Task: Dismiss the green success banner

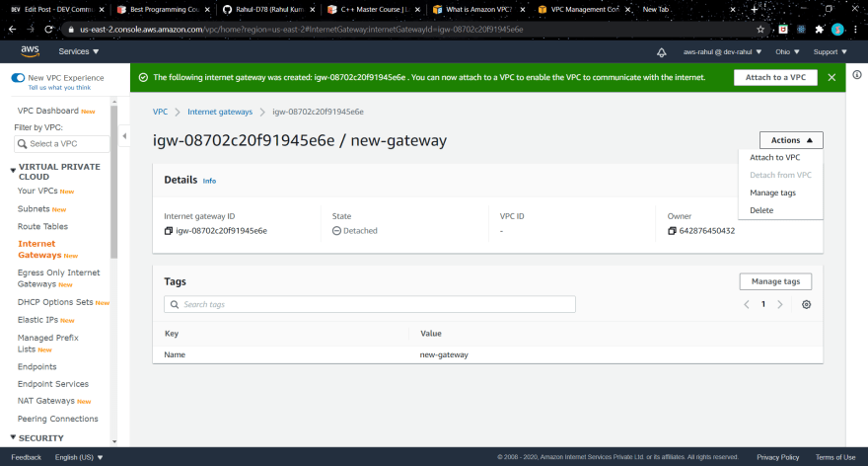Action: coord(832,78)
